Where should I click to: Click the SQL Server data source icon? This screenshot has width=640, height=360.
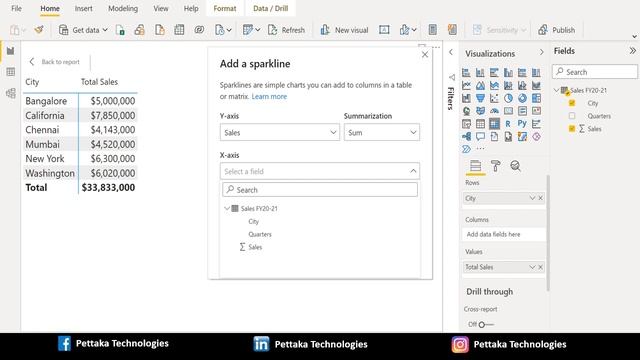[160, 30]
